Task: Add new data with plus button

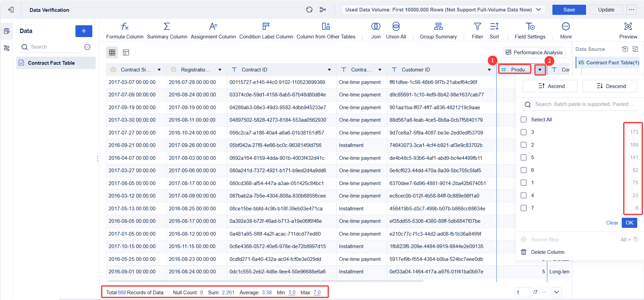Action: click(x=84, y=31)
